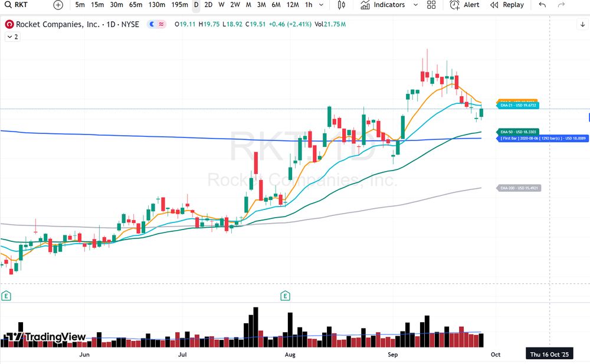Open the indicator templates grid icon

[x=431, y=5]
